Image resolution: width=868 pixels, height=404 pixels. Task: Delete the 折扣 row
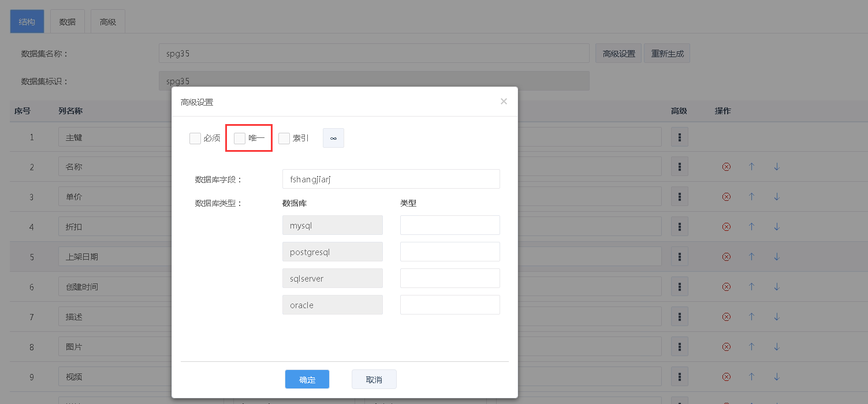(x=727, y=227)
